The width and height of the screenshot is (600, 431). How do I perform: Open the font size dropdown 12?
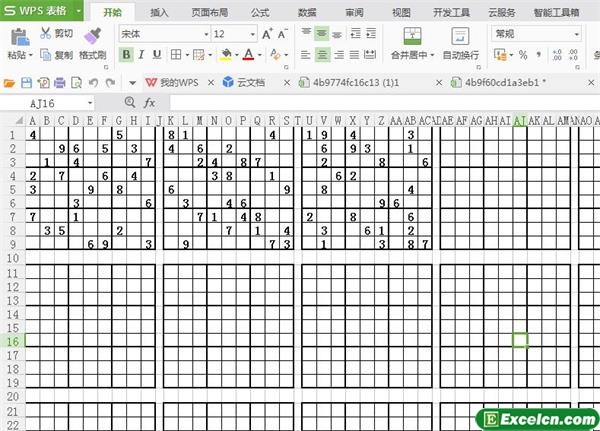pyautogui.click(x=253, y=34)
